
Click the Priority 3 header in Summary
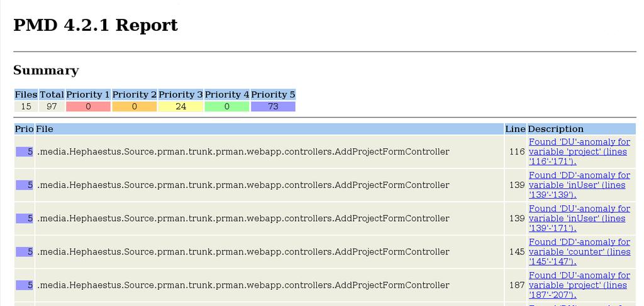pyautogui.click(x=180, y=95)
